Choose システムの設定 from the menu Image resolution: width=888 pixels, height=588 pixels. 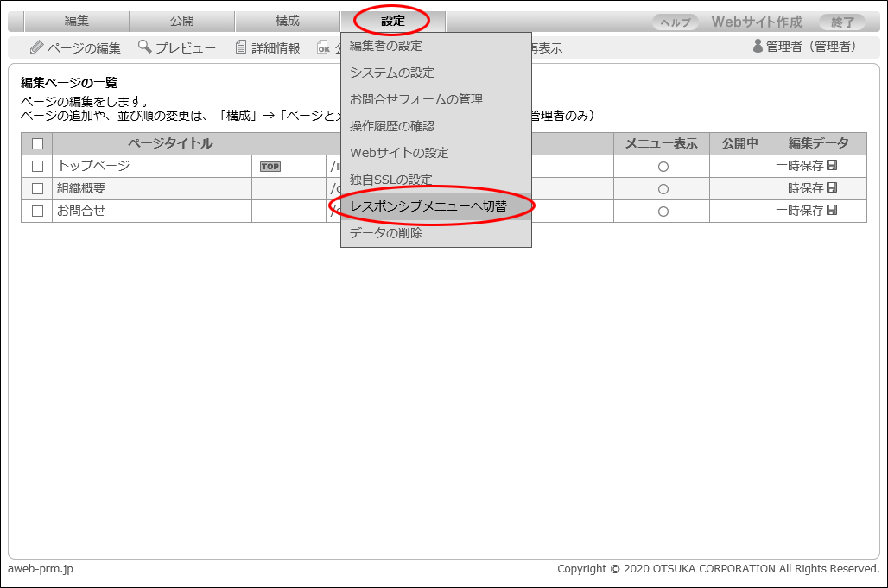pos(392,73)
